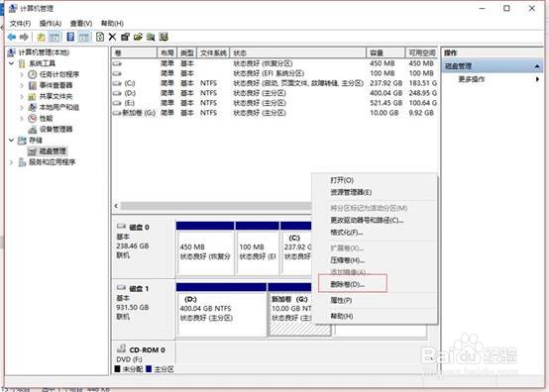
Task: Collapse the 系统工具 tree node
Action: coord(12,63)
